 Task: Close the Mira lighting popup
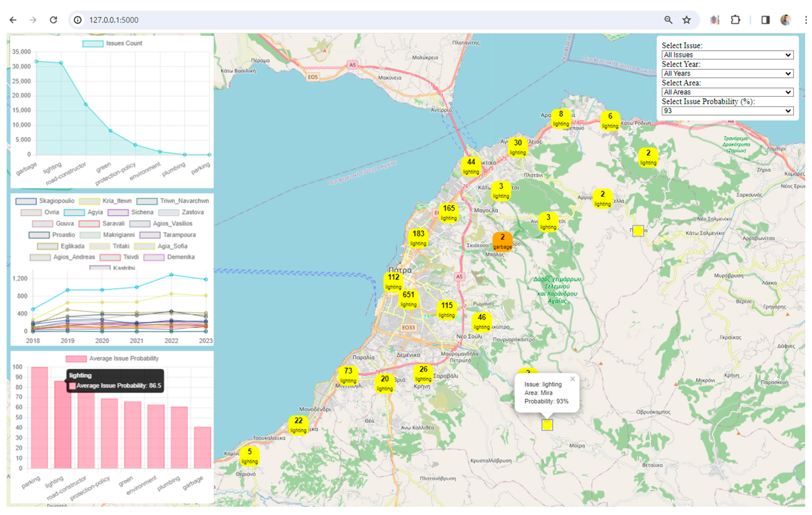(572, 379)
